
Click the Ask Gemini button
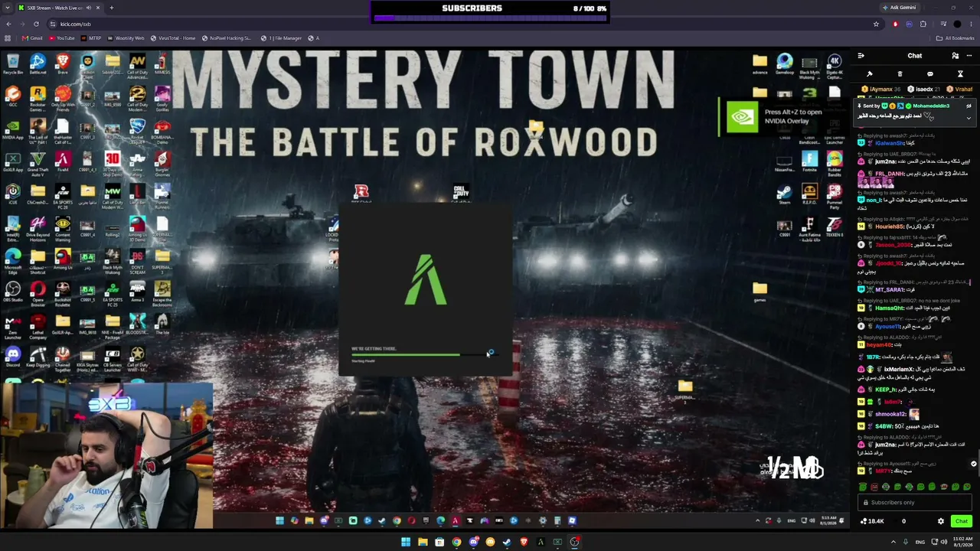(x=899, y=8)
